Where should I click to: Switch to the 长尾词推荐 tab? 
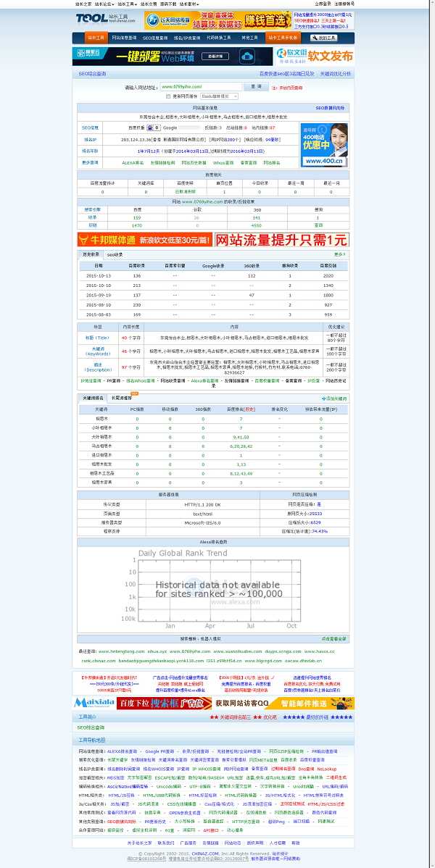tap(120, 398)
